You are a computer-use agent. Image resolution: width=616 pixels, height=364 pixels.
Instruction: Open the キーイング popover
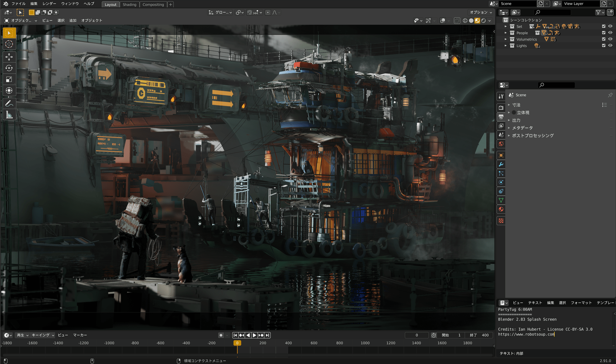coord(43,335)
